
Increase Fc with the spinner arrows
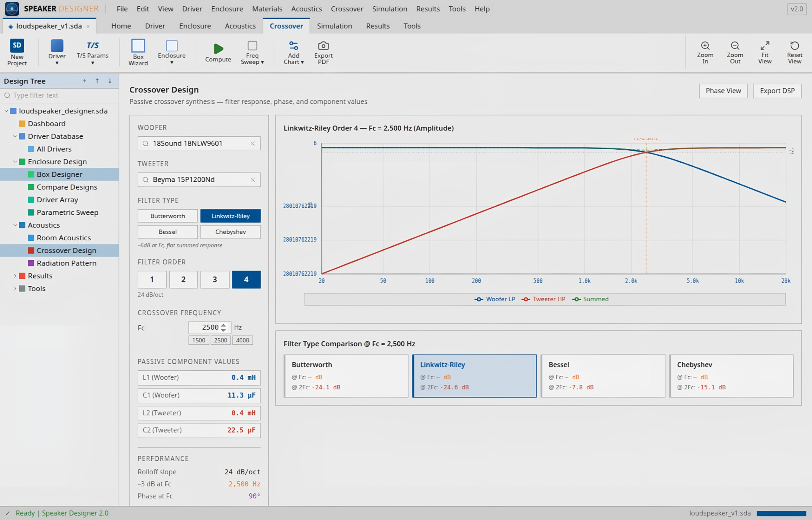(x=223, y=325)
